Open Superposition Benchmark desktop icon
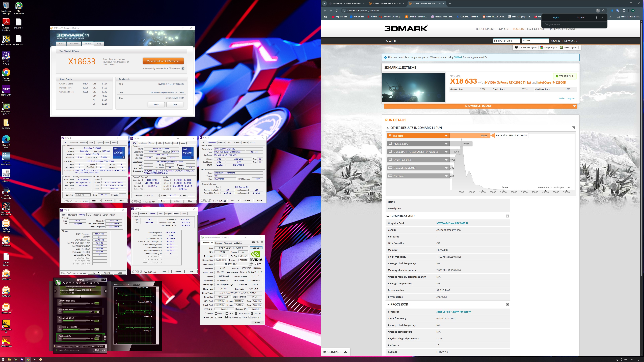Viewport: 644px width, 362px height. coord(6,209)
